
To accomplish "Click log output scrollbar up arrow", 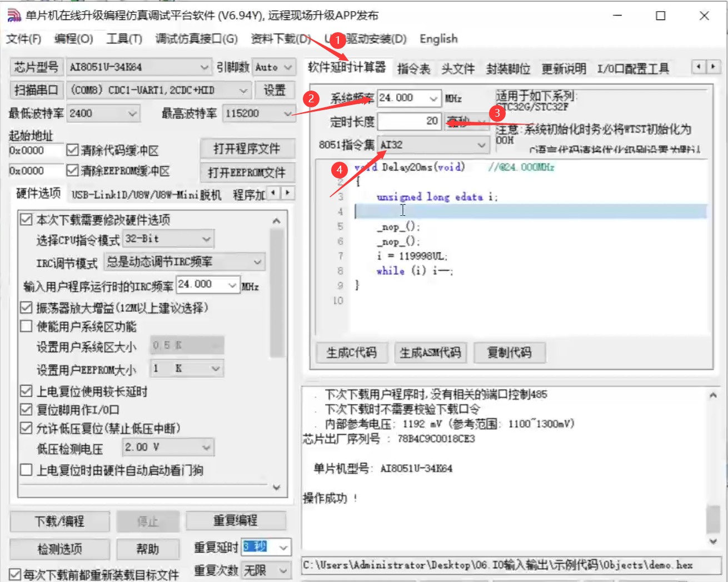I will pos(713,395).
